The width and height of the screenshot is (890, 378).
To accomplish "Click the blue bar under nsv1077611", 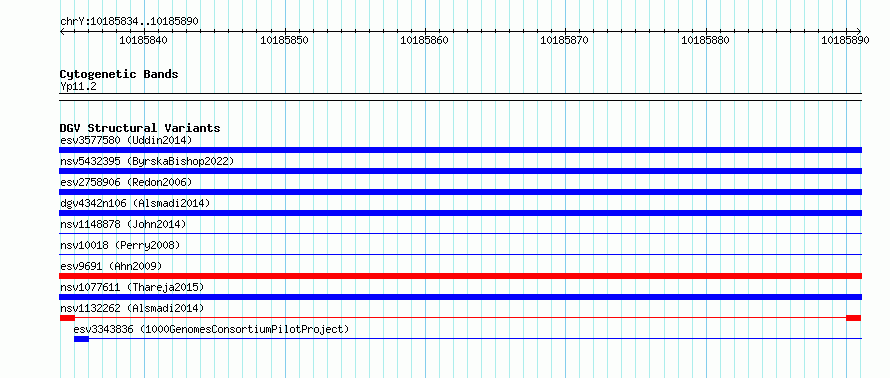I will click(460, 297).
